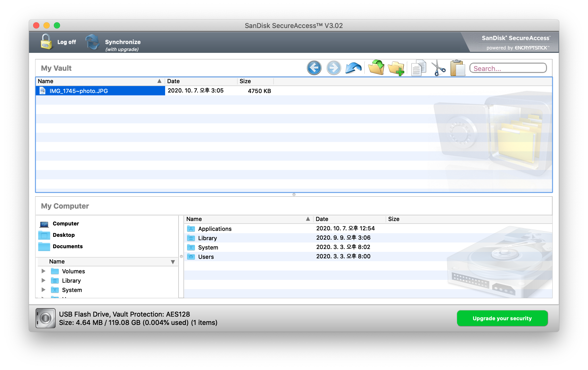Image resolution: width=588 pixels, height=370 pixels.
Task: Click the Log off label
Action: click(x=67, y=42)
